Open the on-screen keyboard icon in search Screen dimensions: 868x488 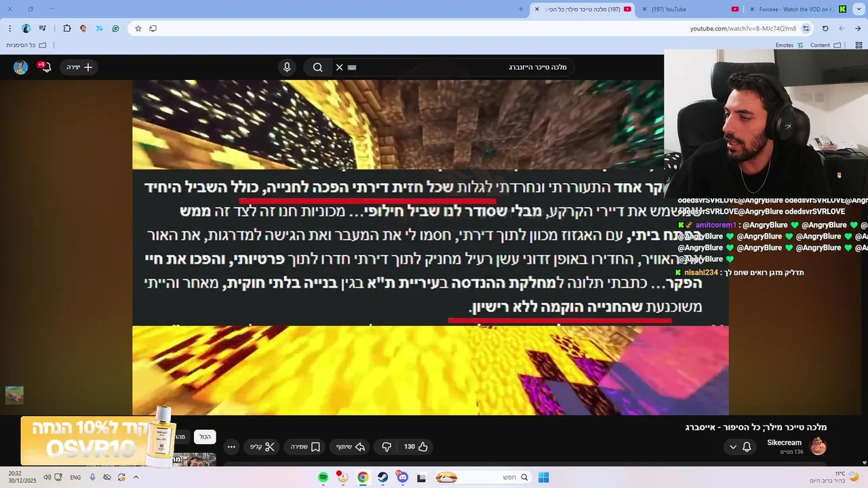pyautogui.click(x=352, y=67)
